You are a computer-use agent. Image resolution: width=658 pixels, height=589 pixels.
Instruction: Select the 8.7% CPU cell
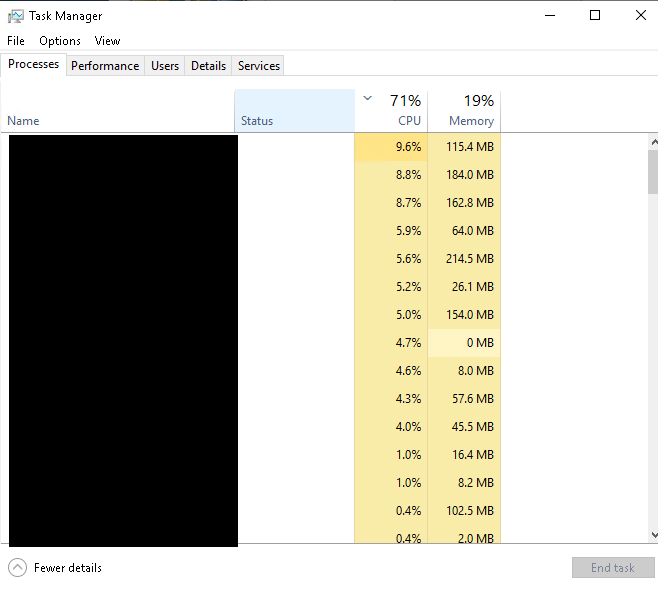pyautogui.click(x=391, y=203)
